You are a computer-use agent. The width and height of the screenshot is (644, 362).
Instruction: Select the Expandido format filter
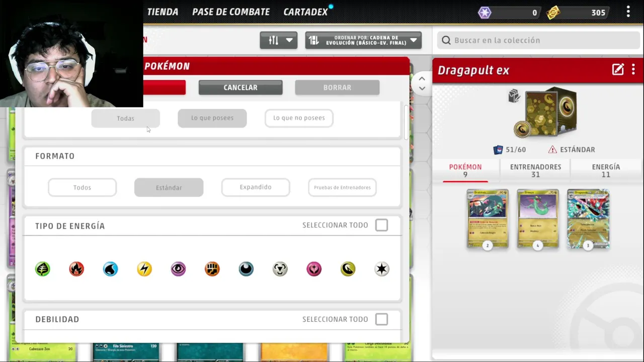coord(256,188)
